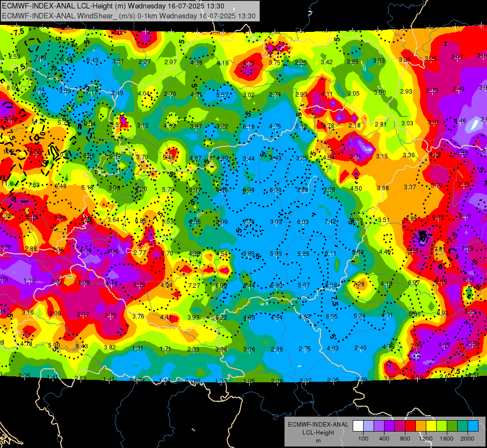Click legend scale label 800
487x448 pixels.
pos(405,439)
